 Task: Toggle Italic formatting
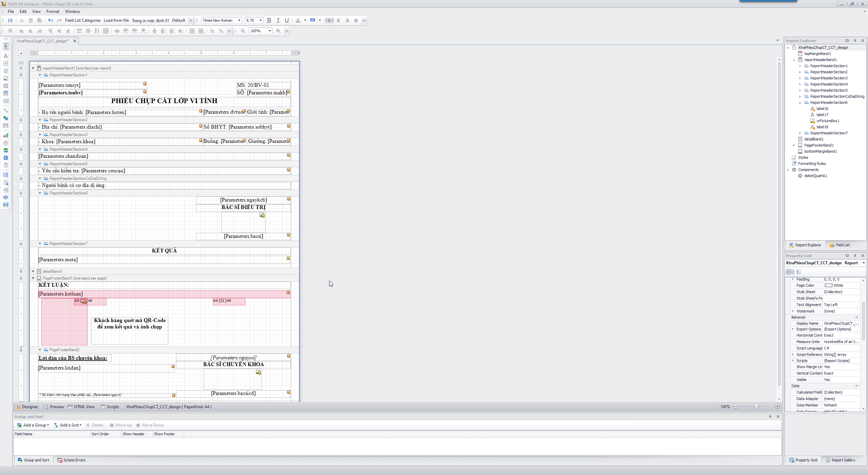point(278,20)
